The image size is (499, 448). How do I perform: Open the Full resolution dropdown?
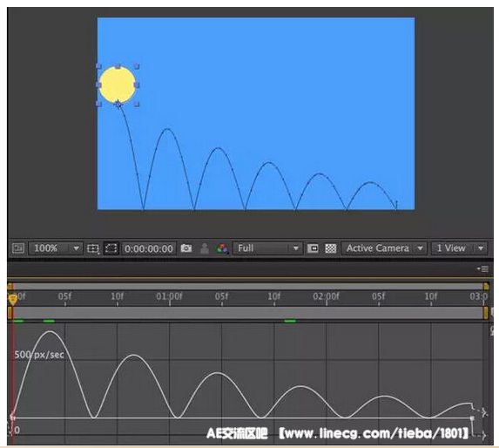point(267,248)
